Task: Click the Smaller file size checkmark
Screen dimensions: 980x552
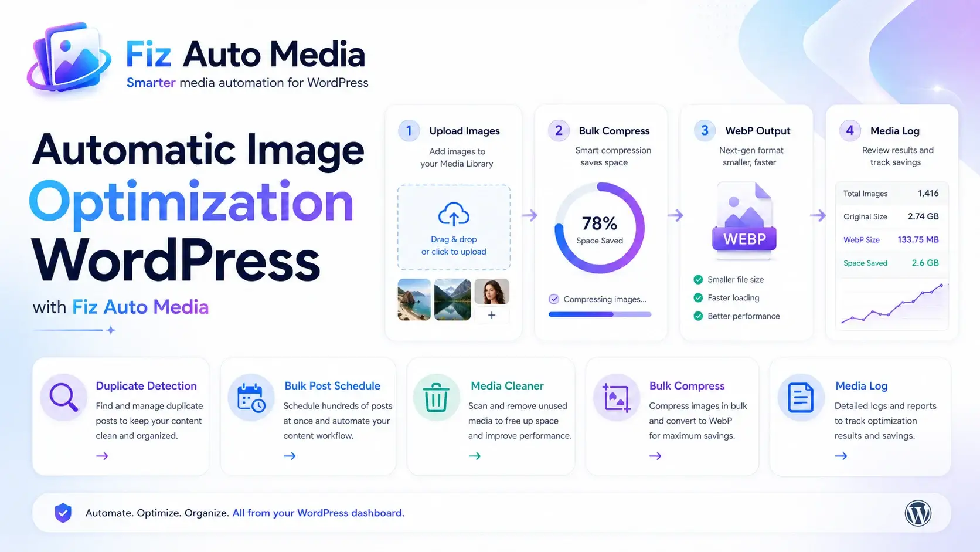Action: (698, 280)
